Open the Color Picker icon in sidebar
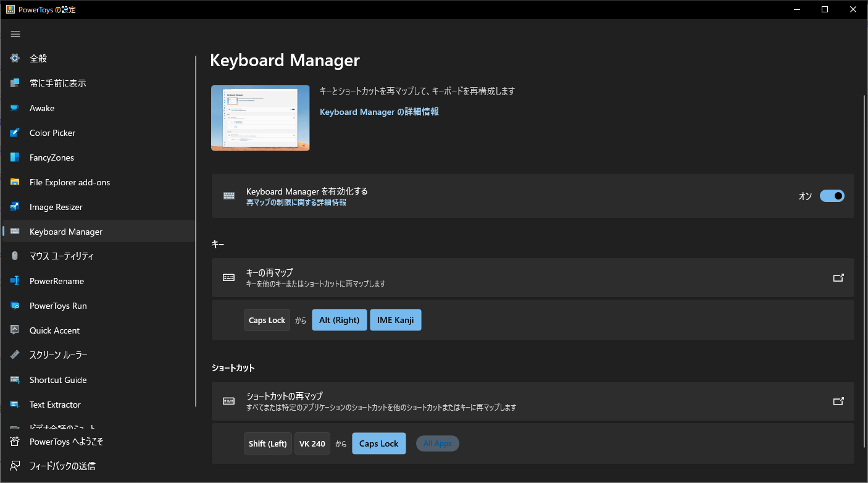Image resolution: width=868 pixels, height=483 pixels. (15, 133)
